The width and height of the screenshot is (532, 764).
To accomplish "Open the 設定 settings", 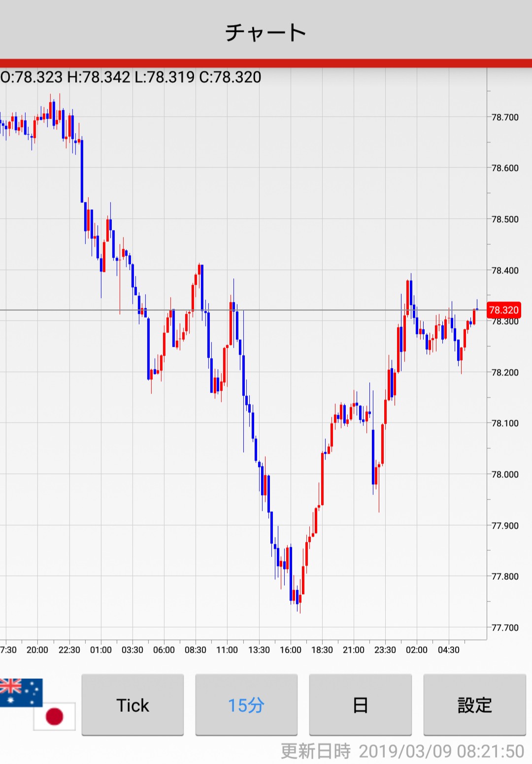I will click(x=474, y=705).
